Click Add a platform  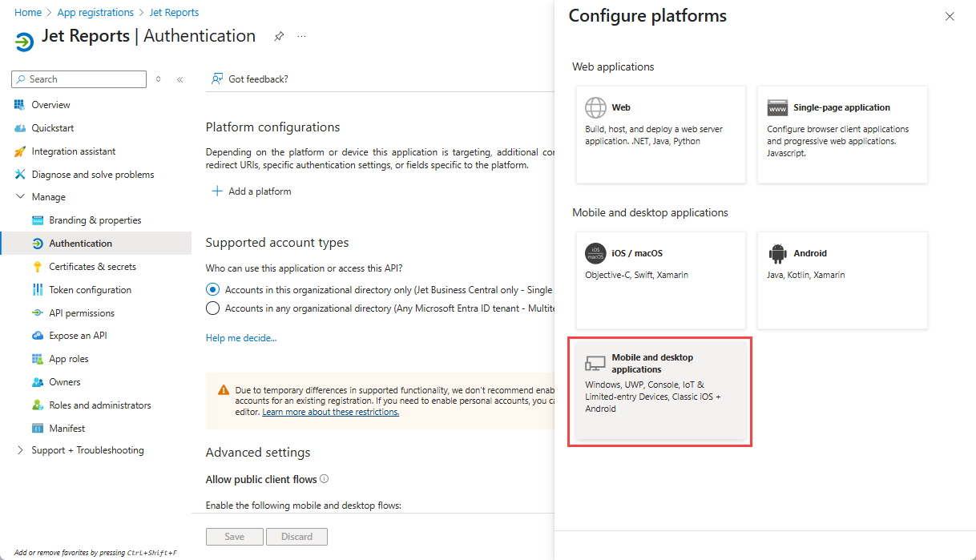coord(251,191)
